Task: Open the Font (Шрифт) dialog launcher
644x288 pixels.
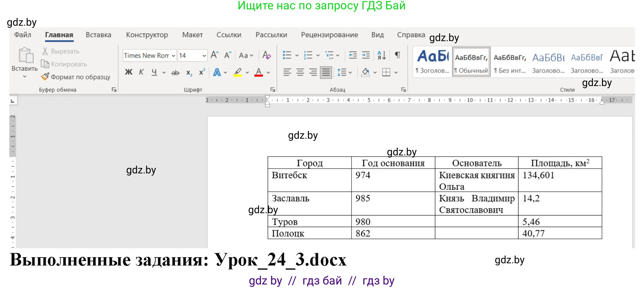Action: tap(273, 90)
